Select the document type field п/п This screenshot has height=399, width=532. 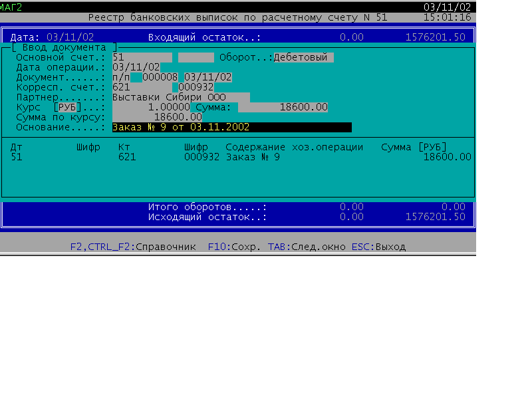(x=121, y=77)
